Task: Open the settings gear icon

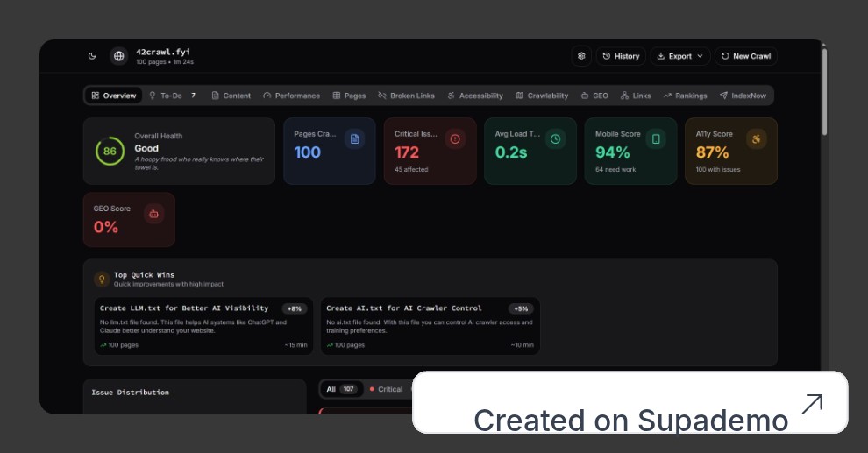Action: 581,56
